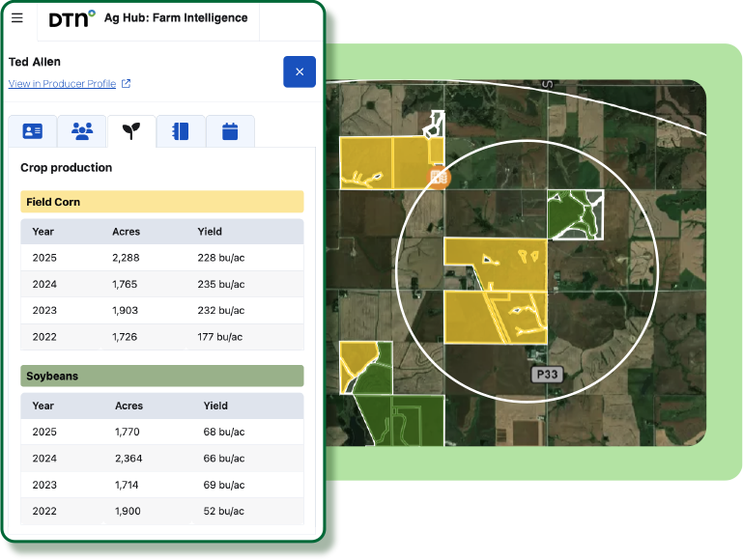Click the Soybeans Acres column header
Viewport: 743px width, 560px height.
click(x=129, y=406)
